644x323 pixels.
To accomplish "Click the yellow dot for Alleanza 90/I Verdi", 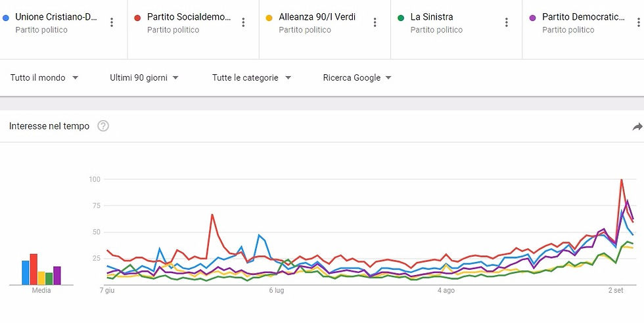I will [269, 18].
